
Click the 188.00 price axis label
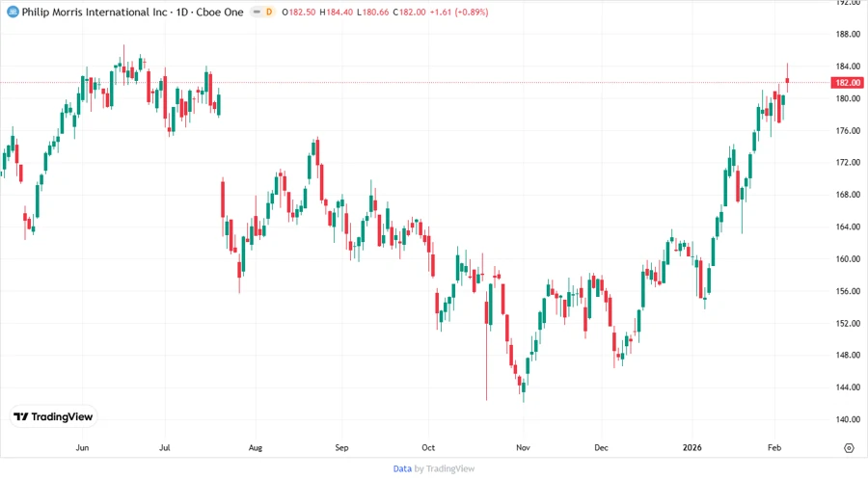click(848, 35)
